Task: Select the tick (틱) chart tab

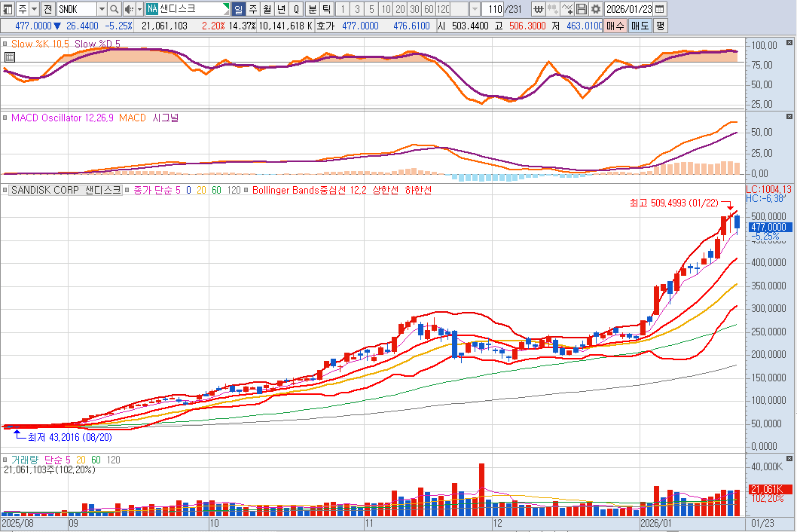Action: [325, 9]
